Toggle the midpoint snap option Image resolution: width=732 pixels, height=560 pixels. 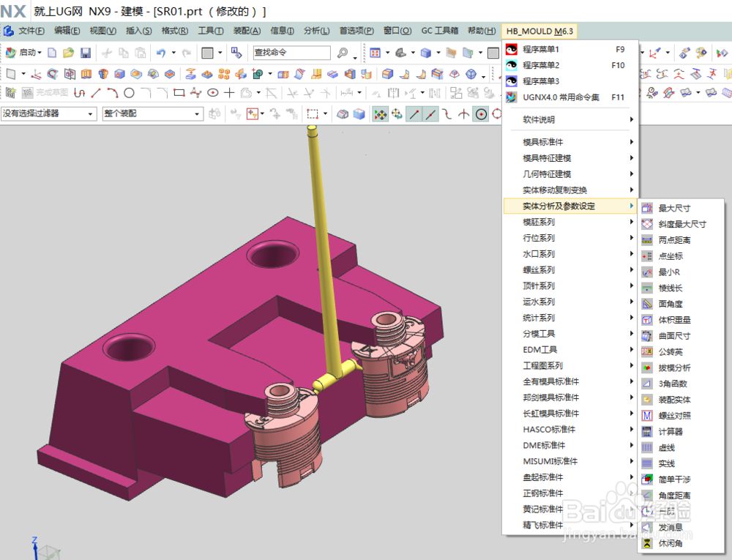tap(430, 114)
